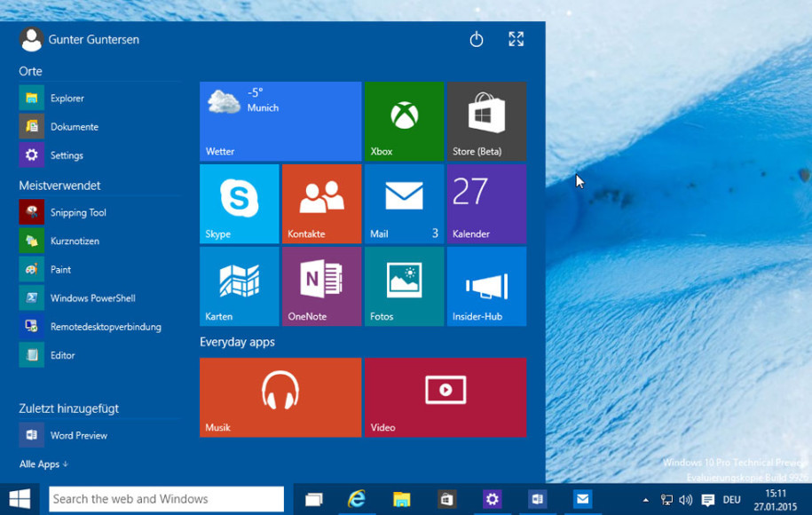Open Explorer from Orte list

pos(100,98)
